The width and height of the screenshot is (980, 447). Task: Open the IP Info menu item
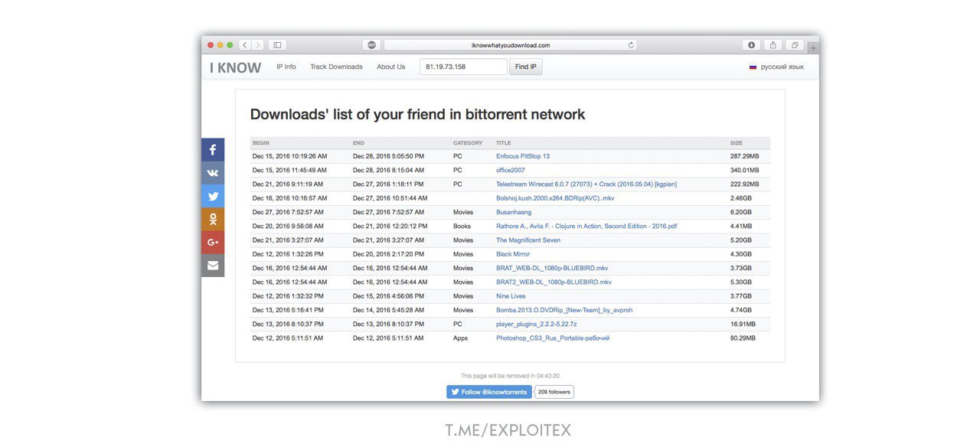pos(286,67)
